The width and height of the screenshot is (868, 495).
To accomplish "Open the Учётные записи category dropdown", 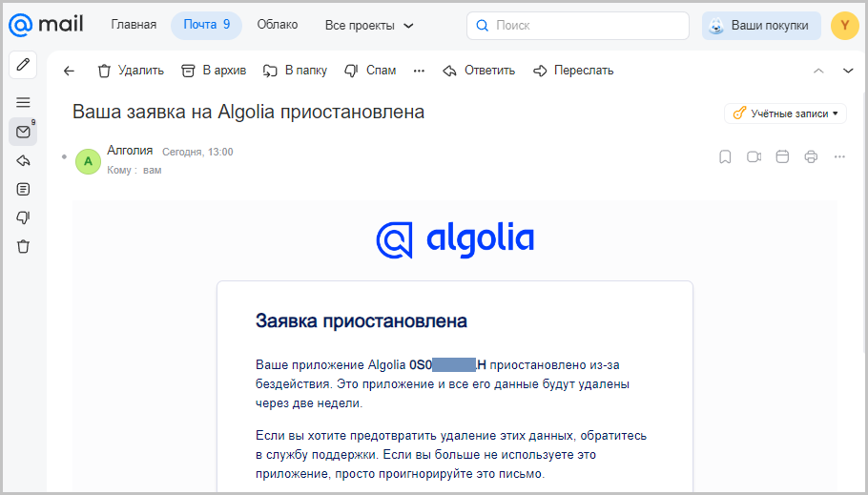I will click(x=786, y=113).
